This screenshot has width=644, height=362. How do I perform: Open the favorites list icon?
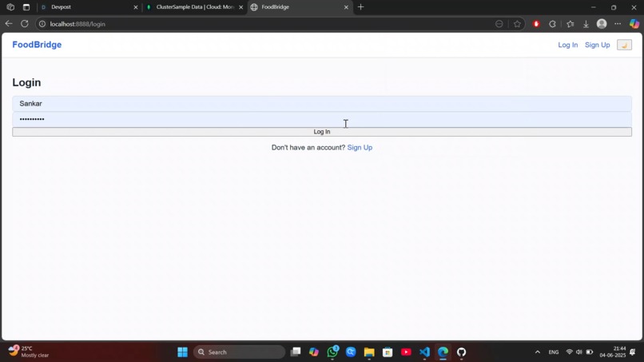[x=570, y=24]
